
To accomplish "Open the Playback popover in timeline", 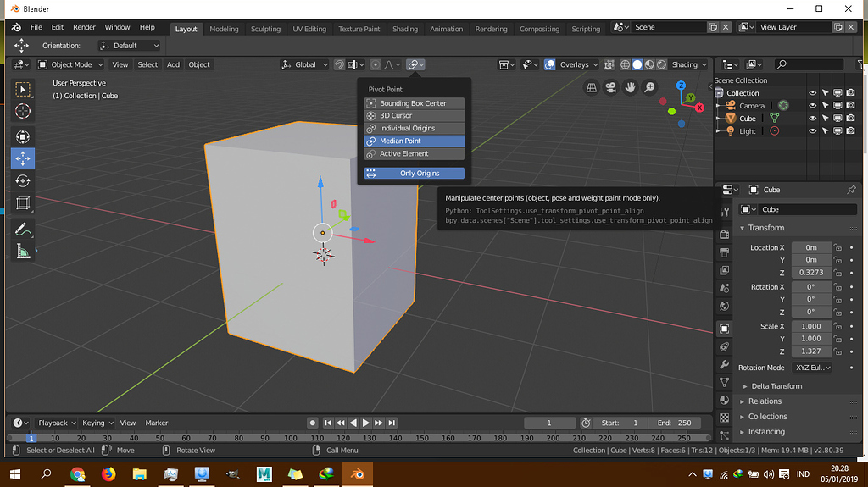I will 57,423.
